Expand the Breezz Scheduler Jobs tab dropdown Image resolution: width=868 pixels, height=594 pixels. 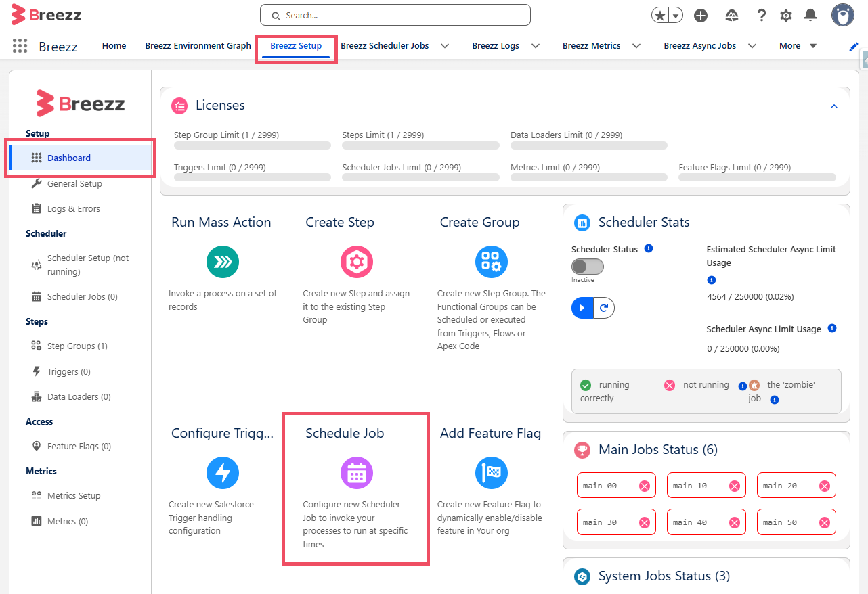[445, 46]
